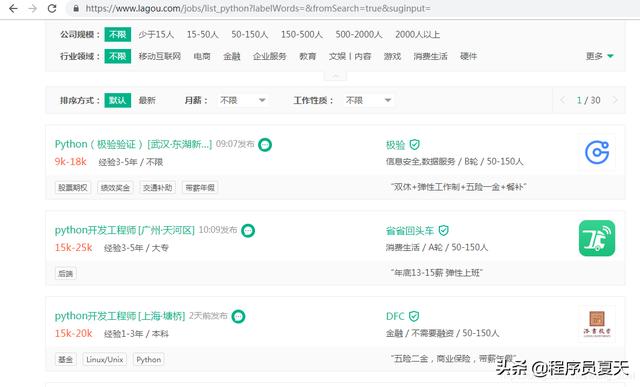This screenshot has width=640, height=387.
Task: Click the Python skill tag
Action: click(x=149, y=360)
